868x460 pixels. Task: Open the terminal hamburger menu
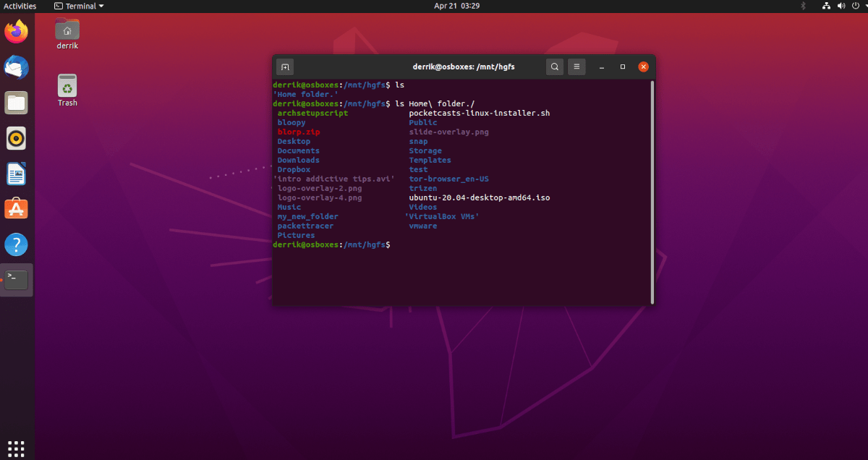click(x=576, y=67)
